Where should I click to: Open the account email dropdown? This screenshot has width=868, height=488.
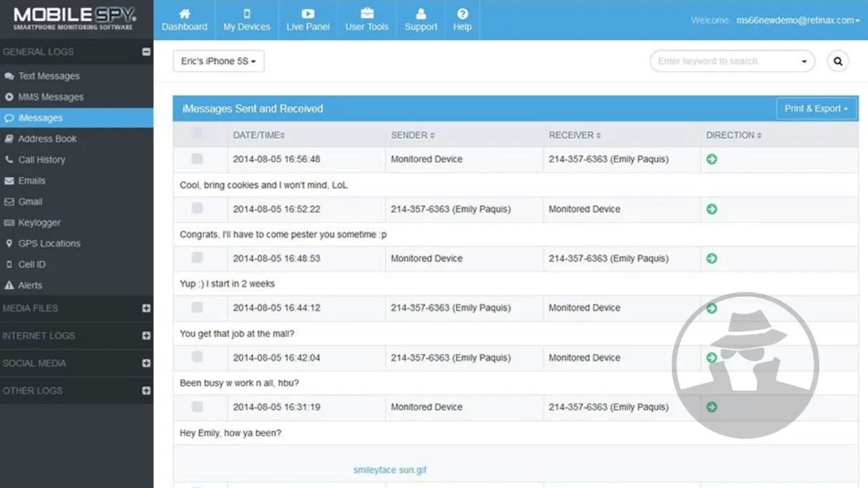tap(798, 20)
